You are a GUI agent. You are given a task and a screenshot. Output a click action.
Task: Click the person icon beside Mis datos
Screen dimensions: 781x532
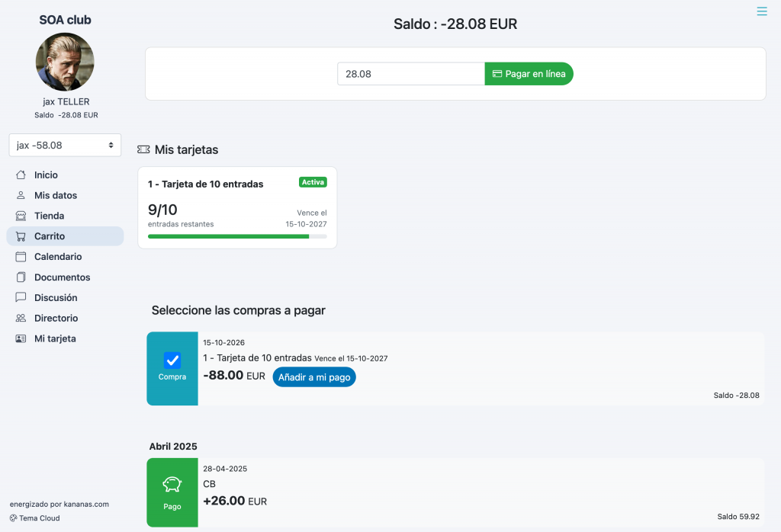[21, 196]
